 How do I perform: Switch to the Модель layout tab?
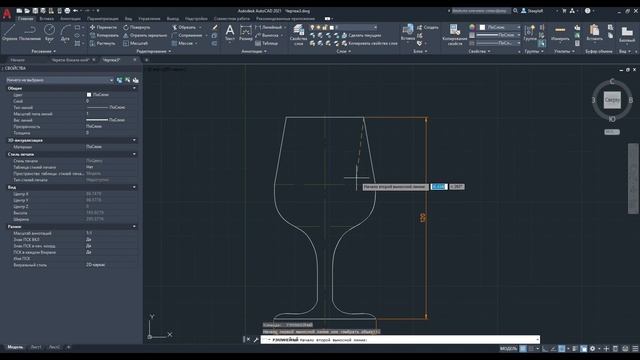[x=16, y=347]
